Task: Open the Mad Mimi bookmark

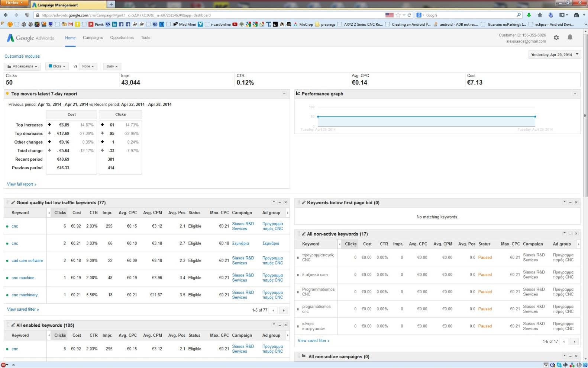Action: tap(184, 24)
